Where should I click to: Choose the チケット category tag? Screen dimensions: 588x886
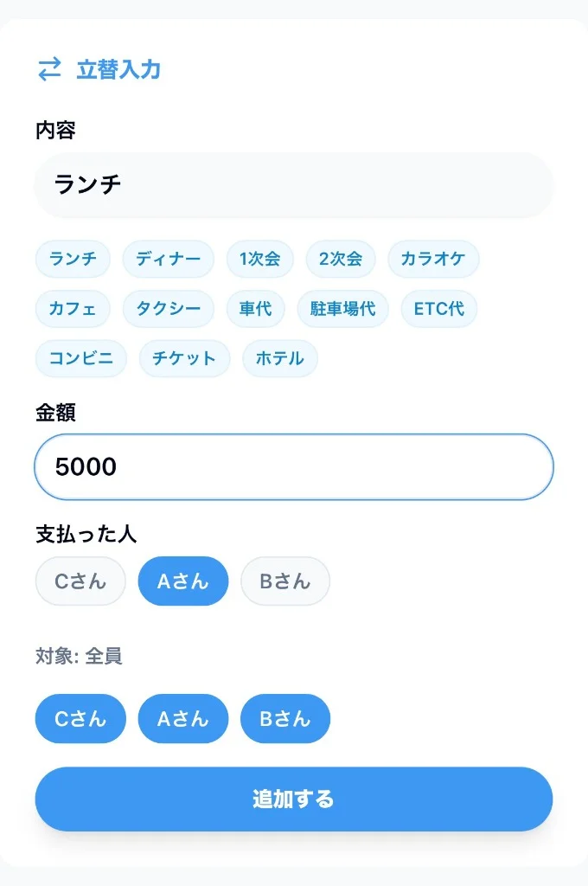pyautogui.click(x=184, y=359)
